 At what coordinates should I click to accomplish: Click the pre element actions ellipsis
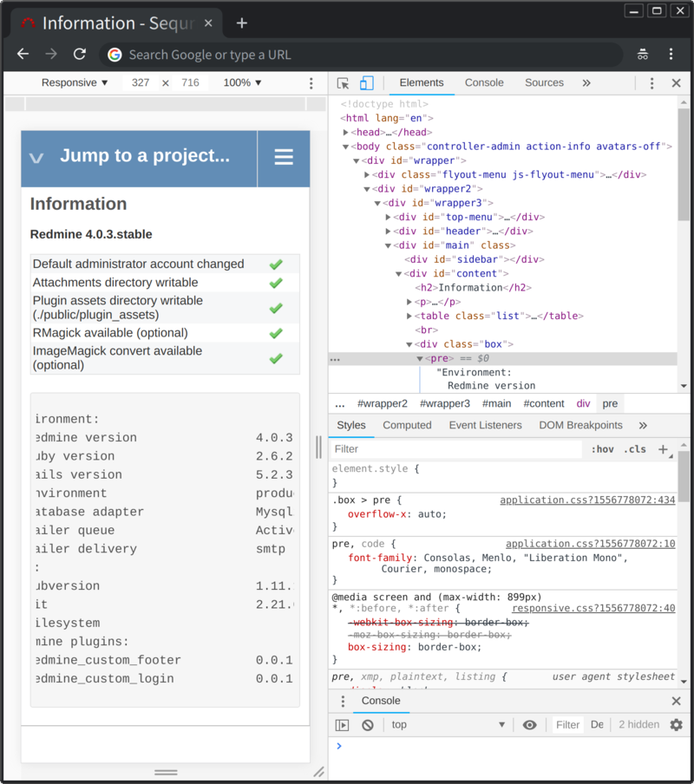tap(335, 359)
